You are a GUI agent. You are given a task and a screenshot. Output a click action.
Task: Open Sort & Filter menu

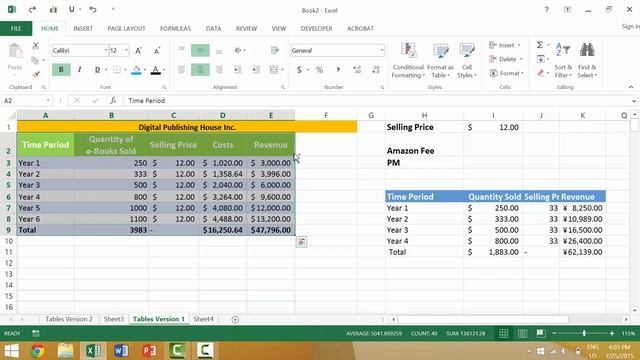563,60
